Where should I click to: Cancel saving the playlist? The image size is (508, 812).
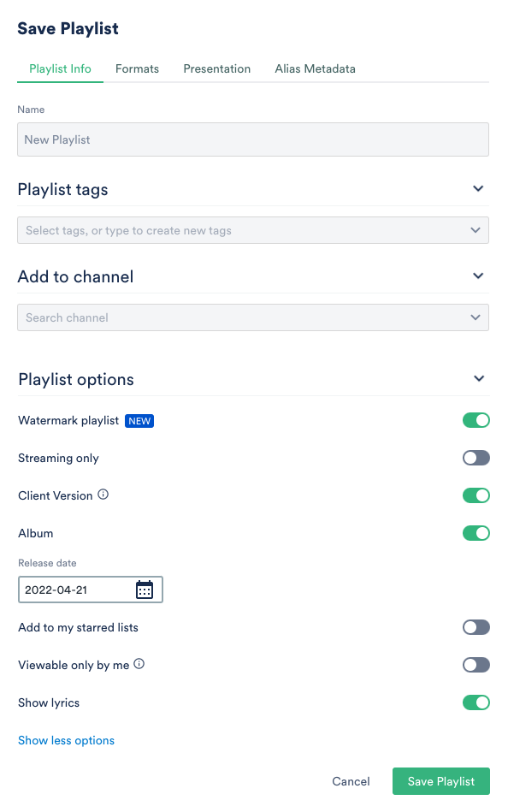pos(351,781)
